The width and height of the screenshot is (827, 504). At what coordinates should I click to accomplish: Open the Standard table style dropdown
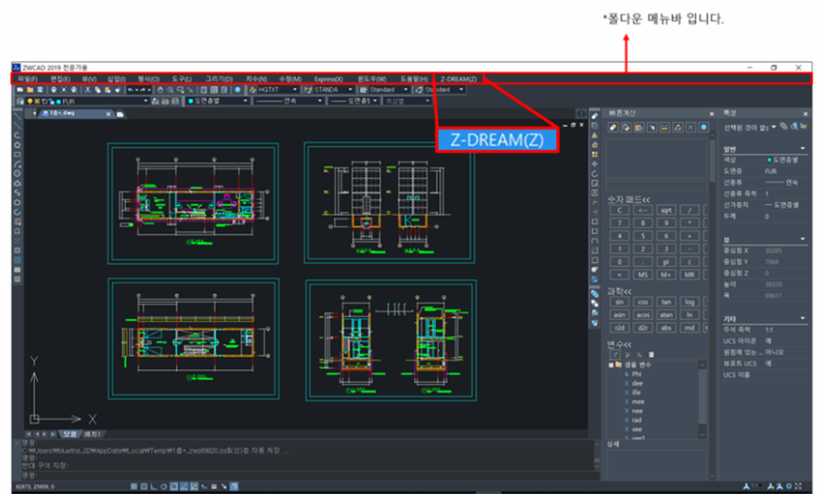(x=406, y=90)
